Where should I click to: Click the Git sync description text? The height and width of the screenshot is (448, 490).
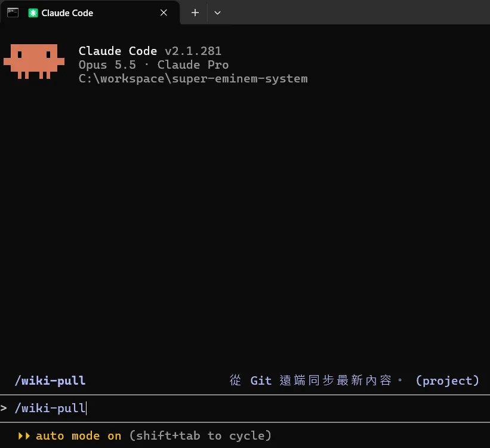(x=316, y=381)
